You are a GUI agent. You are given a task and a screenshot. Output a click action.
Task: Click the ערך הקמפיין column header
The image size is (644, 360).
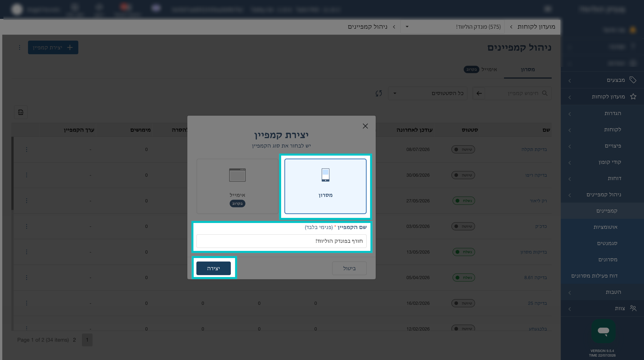(x=79, y=130)
